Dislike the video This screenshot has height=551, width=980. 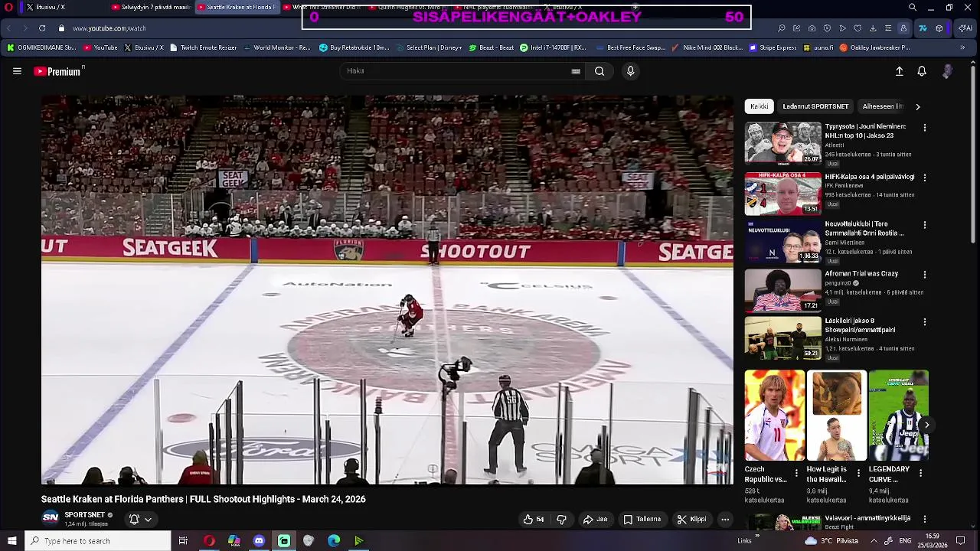coord(561,519)
